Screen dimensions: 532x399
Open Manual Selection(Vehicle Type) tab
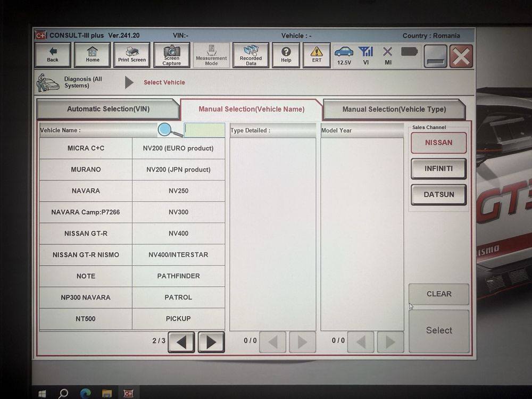click(x=394, y=109)
